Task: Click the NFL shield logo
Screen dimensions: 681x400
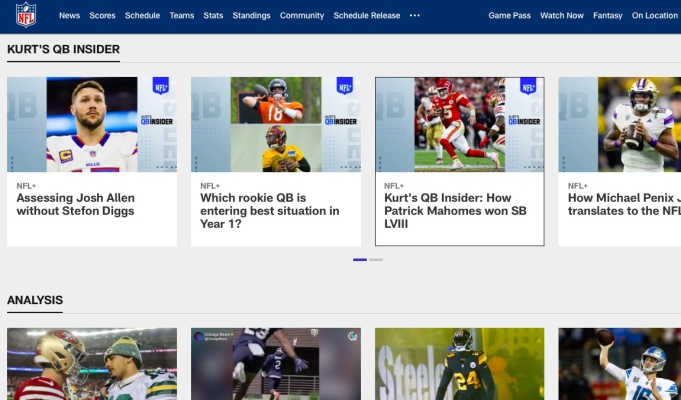Action: (26, 15)
